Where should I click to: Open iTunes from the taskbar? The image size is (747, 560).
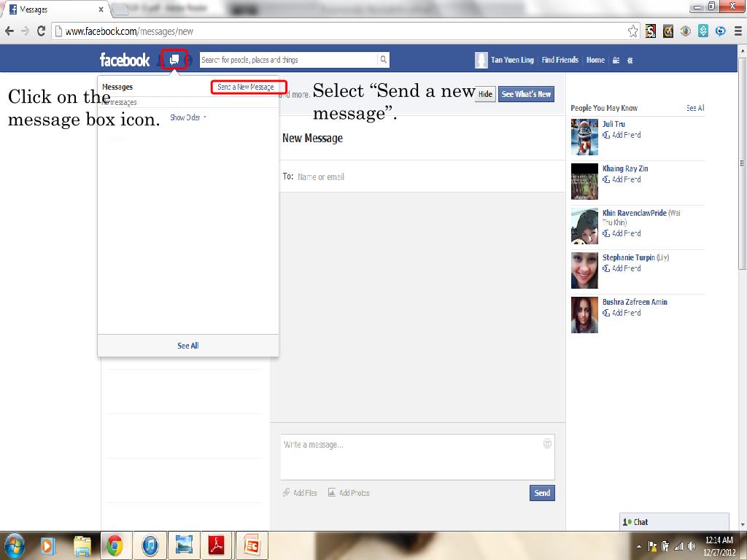pos(150,545)
